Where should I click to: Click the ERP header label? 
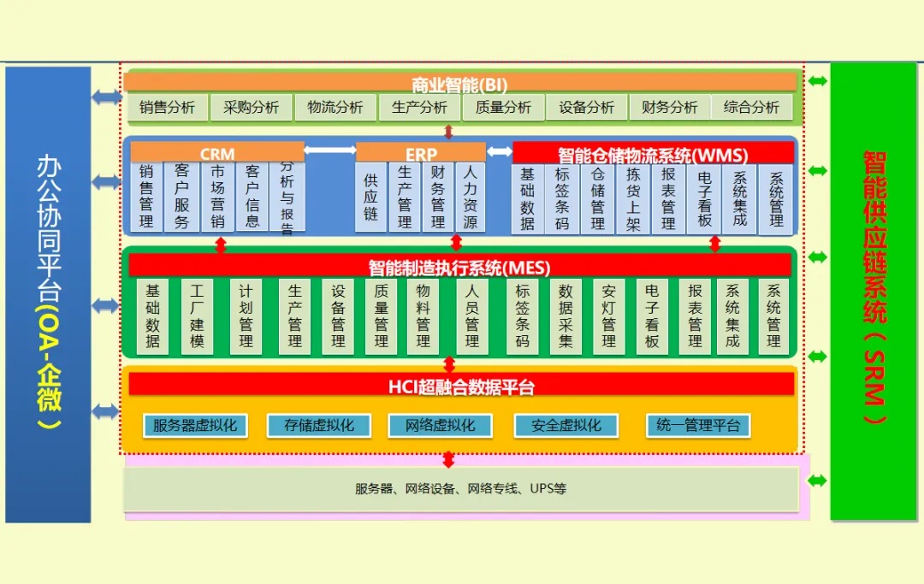(x=421, y=153)
